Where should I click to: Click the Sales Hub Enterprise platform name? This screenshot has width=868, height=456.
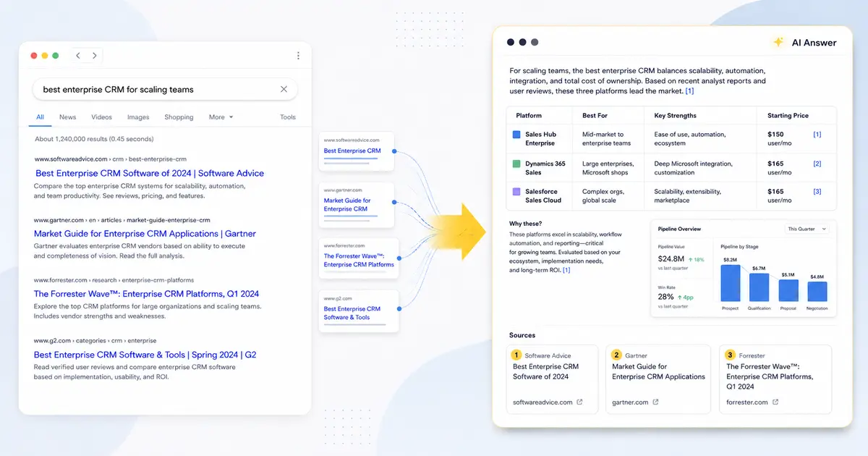tap(540, 139)
